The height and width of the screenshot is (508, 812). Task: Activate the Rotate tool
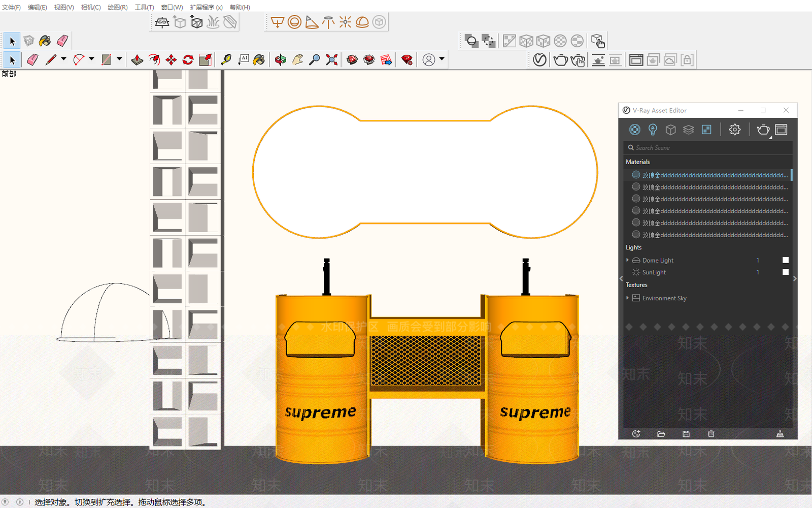(188, 60)
